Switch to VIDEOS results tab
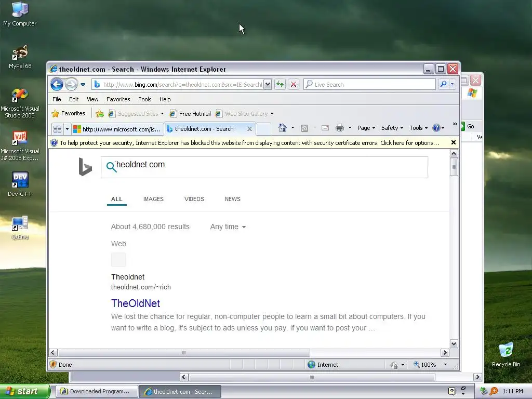532x399 pixels. tap(194, 199)
